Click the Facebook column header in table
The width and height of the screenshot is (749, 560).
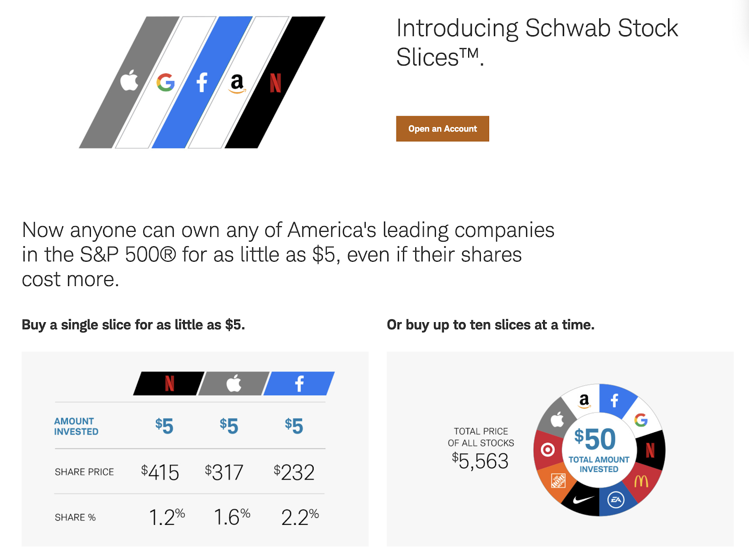(299, 383)
